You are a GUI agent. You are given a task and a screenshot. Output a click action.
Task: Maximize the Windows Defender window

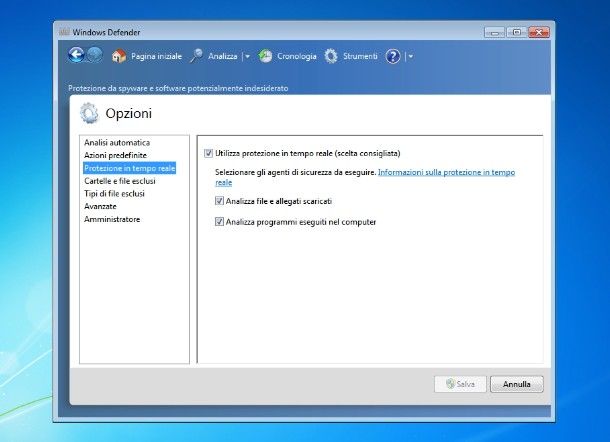(516, 32)
